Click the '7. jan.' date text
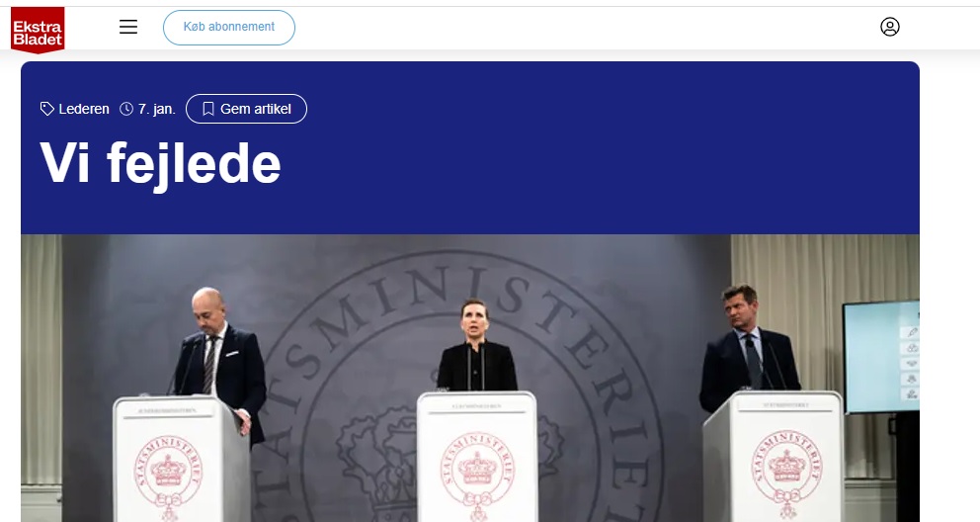Viewport: 980px width, 522px height. pos(156,109)
